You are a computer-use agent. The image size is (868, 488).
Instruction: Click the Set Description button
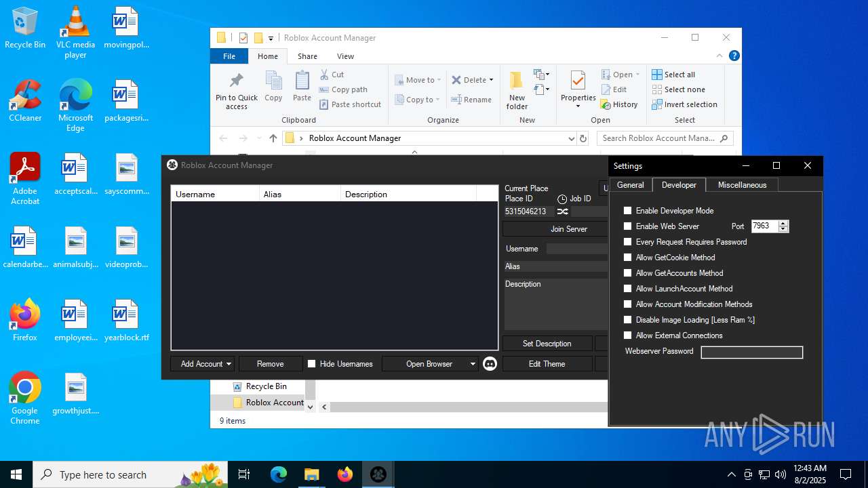(x=547, y=344)
